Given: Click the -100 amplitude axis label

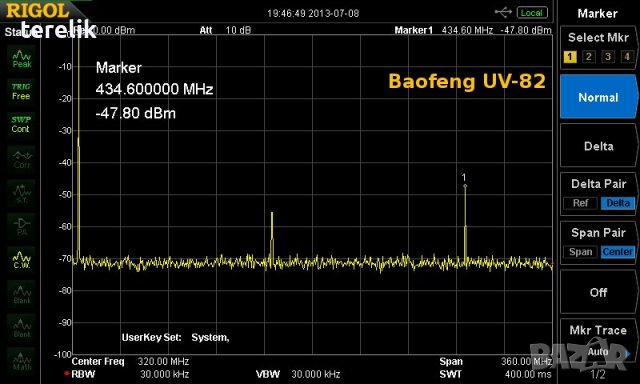Looking at the screenshot, I should pyautogui.click(x=63, y=354).
